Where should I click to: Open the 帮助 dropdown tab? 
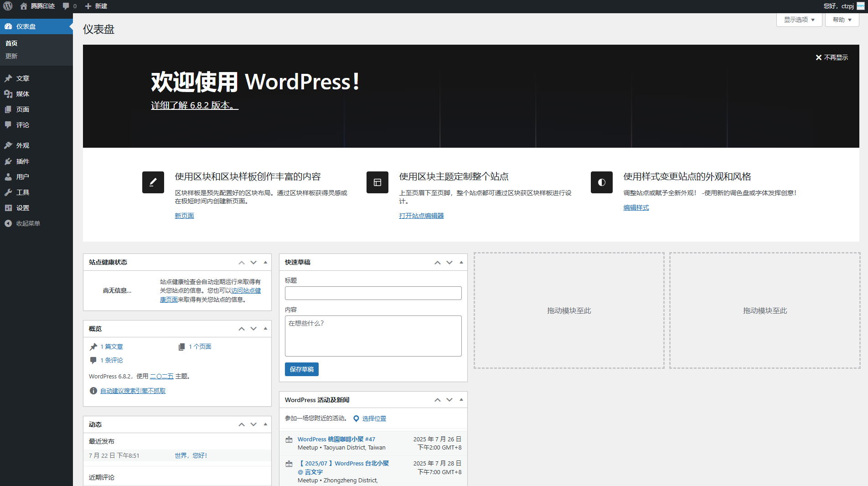(842, 20)
